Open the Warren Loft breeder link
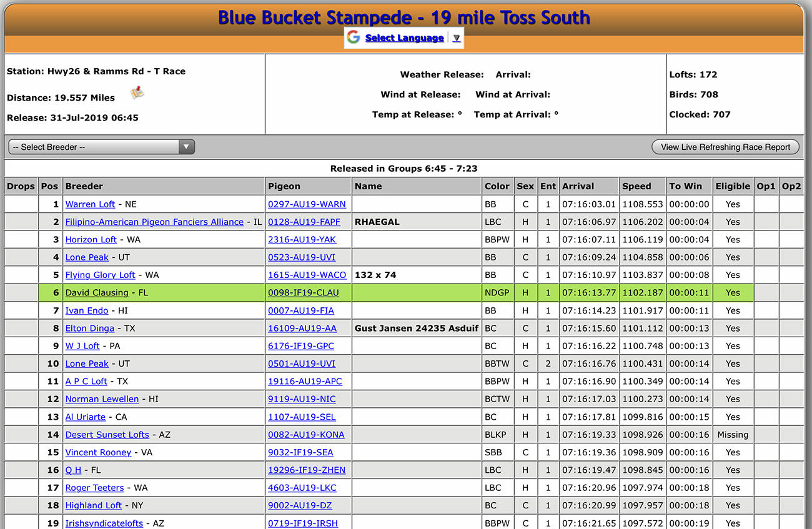812x529 pixels. (x=90, y=204)
